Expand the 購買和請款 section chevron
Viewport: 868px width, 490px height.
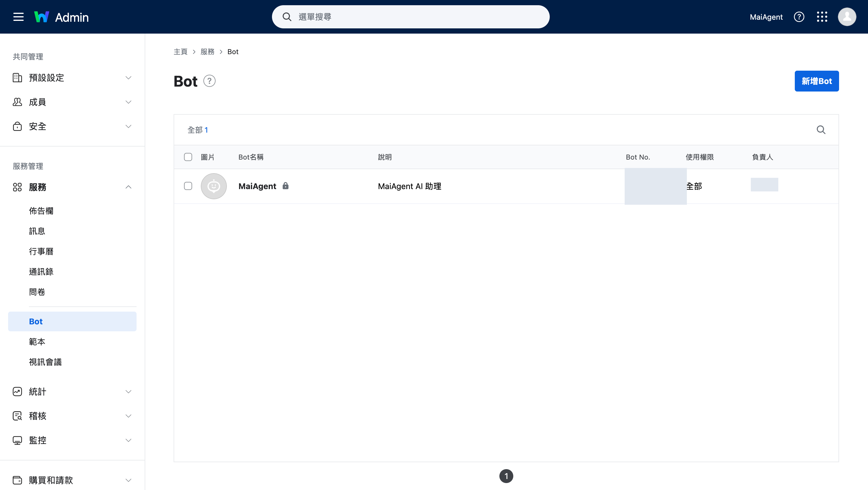[128, 480]
